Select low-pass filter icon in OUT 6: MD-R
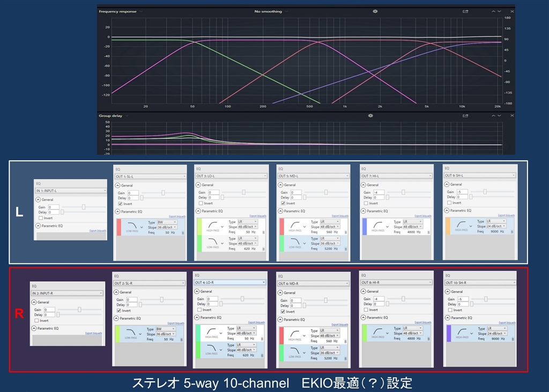This screenshot has width=549, height=392. tap(295, 351)
